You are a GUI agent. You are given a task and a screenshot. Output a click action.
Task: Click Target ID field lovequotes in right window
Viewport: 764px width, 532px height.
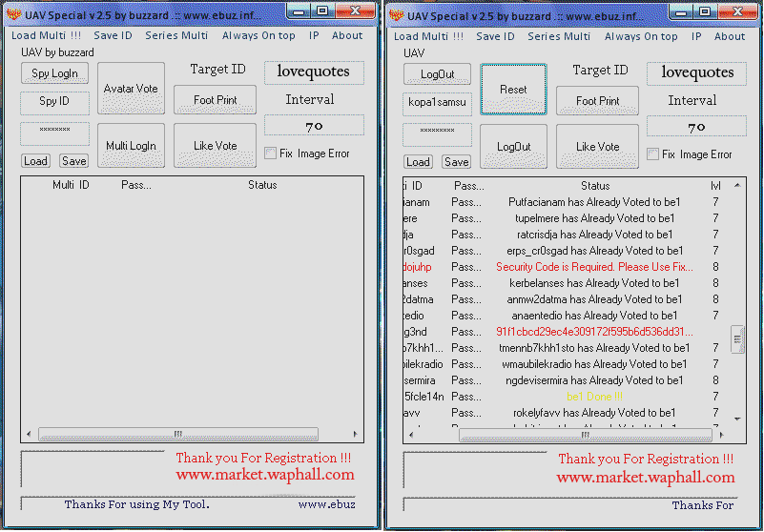[x=697, y=72]
